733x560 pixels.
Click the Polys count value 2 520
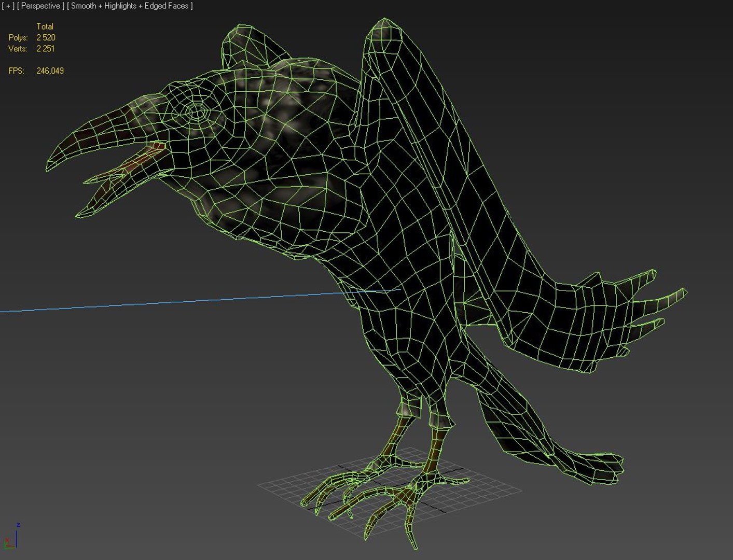pos(46,37)
